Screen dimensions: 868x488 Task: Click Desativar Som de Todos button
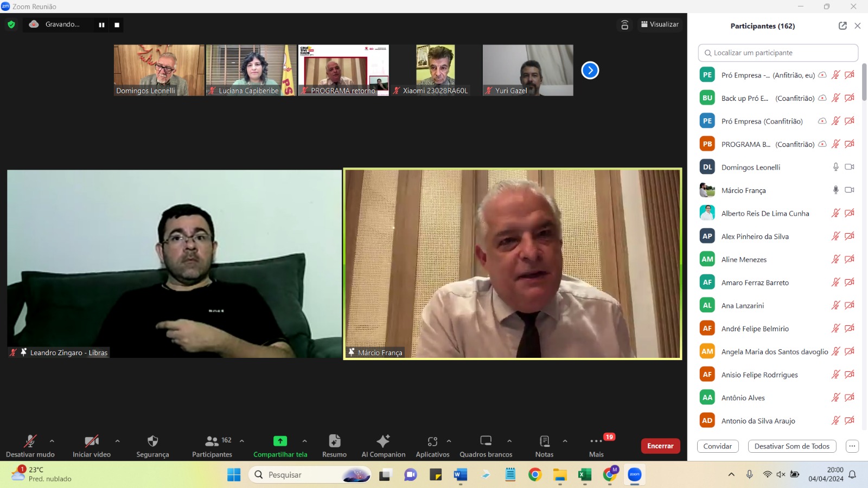point(792,446)
